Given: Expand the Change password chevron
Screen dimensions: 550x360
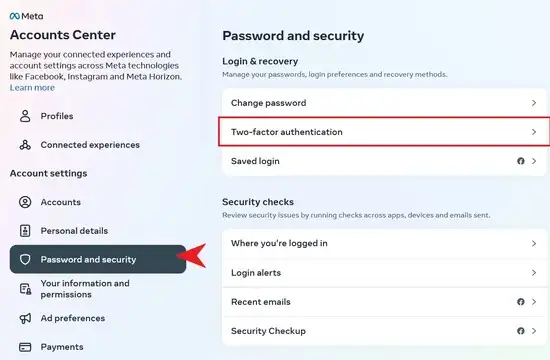Looking at the screenshot, I should point(534,103).
